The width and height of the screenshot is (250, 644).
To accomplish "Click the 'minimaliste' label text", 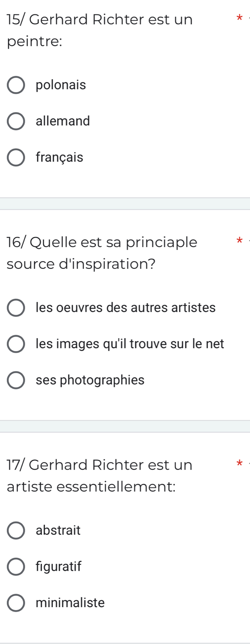I will tap(70, 602).
